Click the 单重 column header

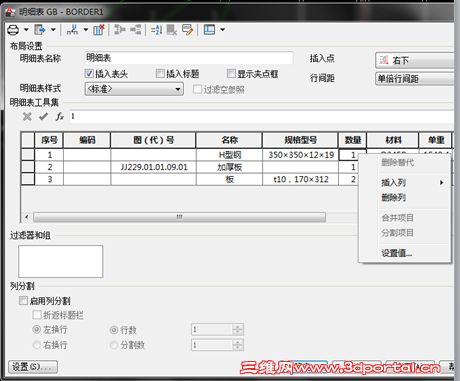pos(436,140)
